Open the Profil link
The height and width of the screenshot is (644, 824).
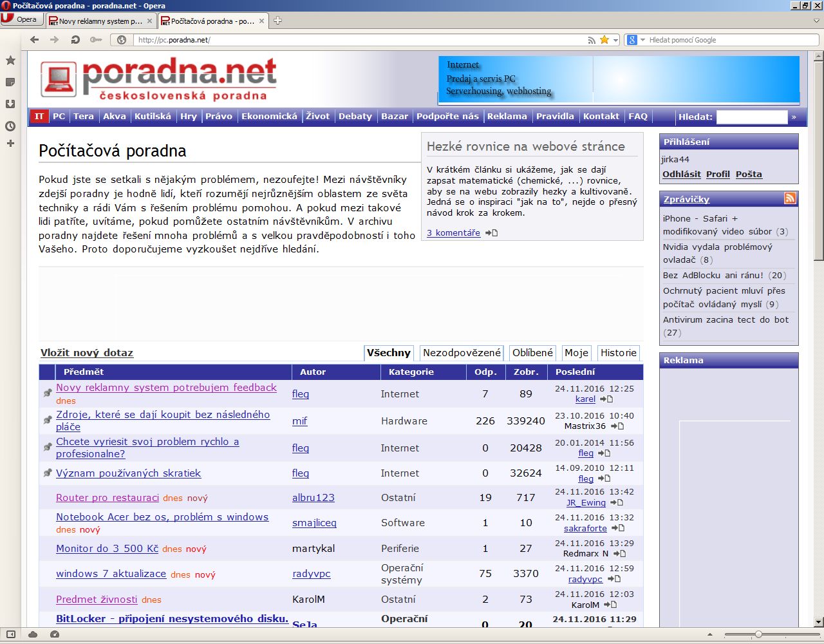718,174
